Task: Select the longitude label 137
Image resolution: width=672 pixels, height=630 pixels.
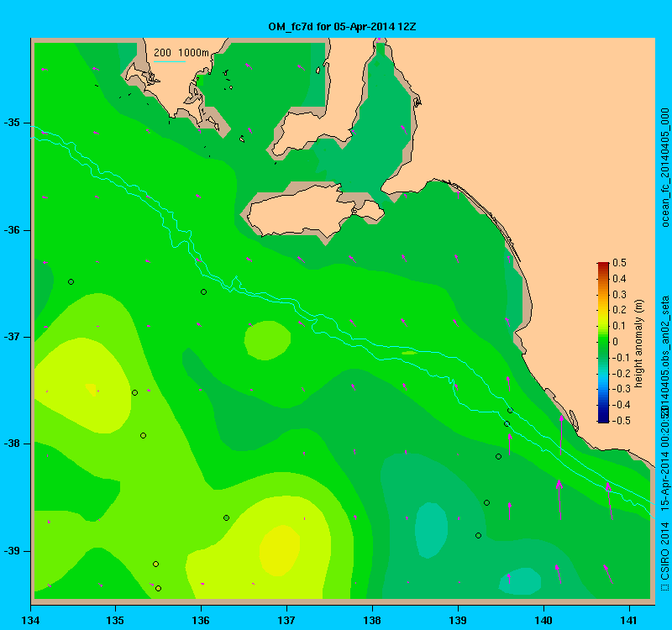Action: [x=286, y=620]
